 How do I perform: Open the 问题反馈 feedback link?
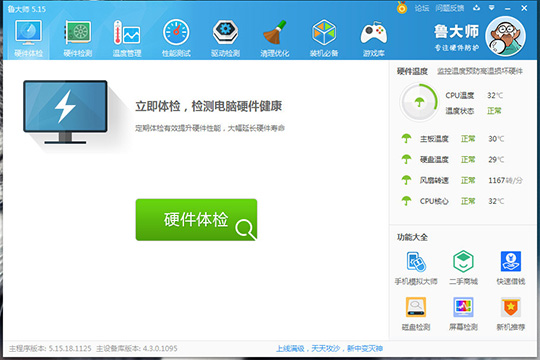[x=449, y=8]
